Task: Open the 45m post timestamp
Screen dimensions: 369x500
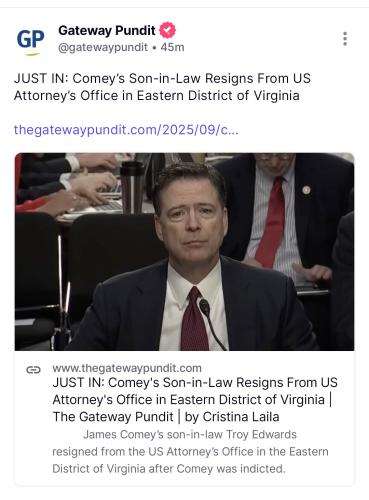Action: [172, 47]
